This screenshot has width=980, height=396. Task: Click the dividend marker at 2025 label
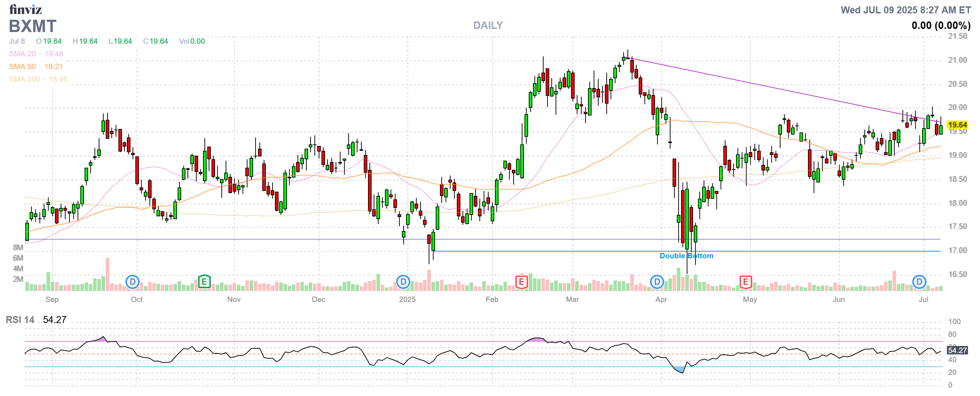(x=403, y=282)
